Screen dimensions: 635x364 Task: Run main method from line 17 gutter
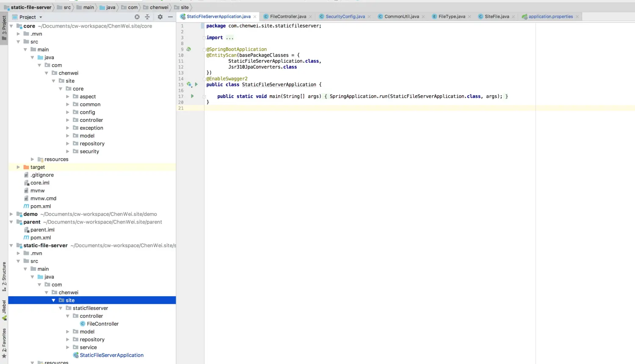[192, 96]
